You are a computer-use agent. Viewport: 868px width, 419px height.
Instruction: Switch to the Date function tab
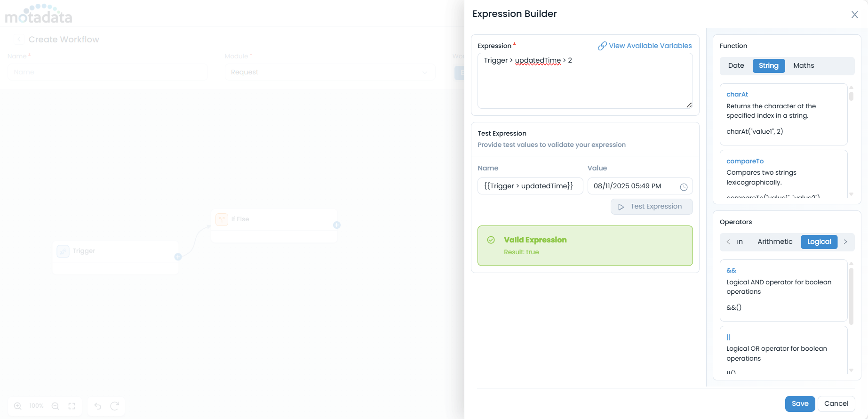click(x=736, y=66)
